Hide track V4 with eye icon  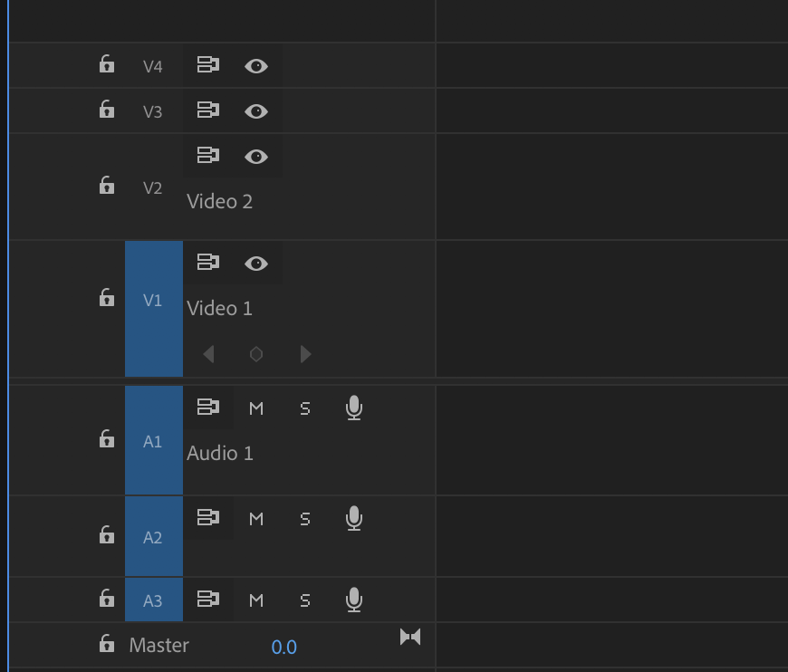click(256, 66)
